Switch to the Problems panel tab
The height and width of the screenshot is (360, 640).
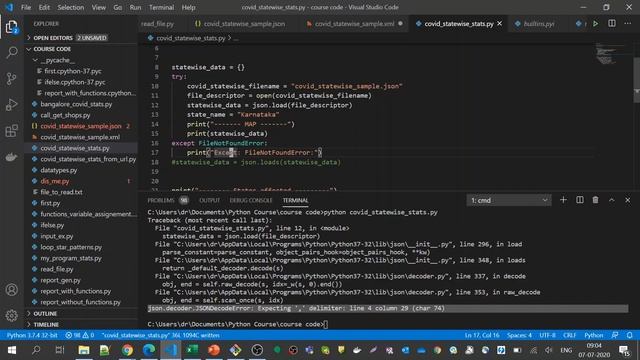click(167, 200)
